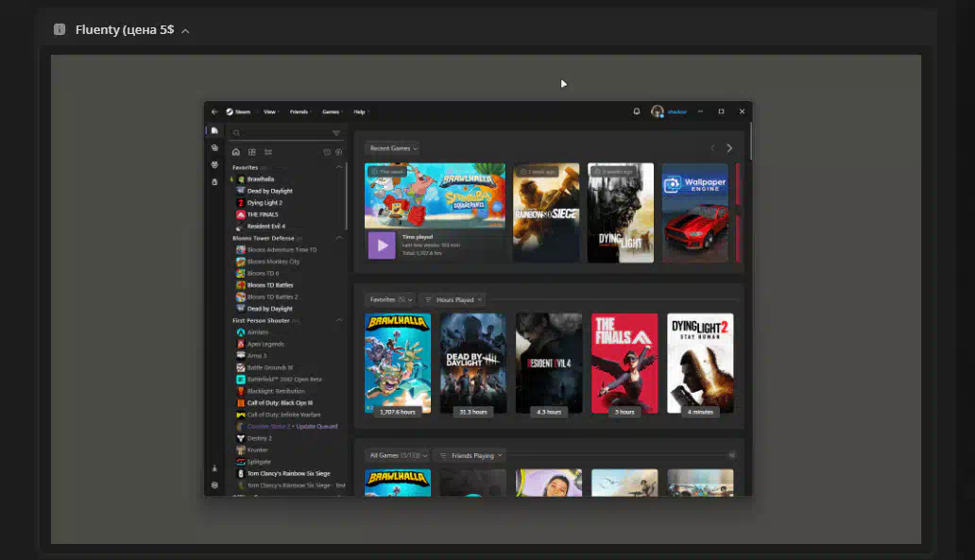Screen dimensions: 975x560
Task: Open the Settings gear at rail bottom
Action: coord(214,485)
